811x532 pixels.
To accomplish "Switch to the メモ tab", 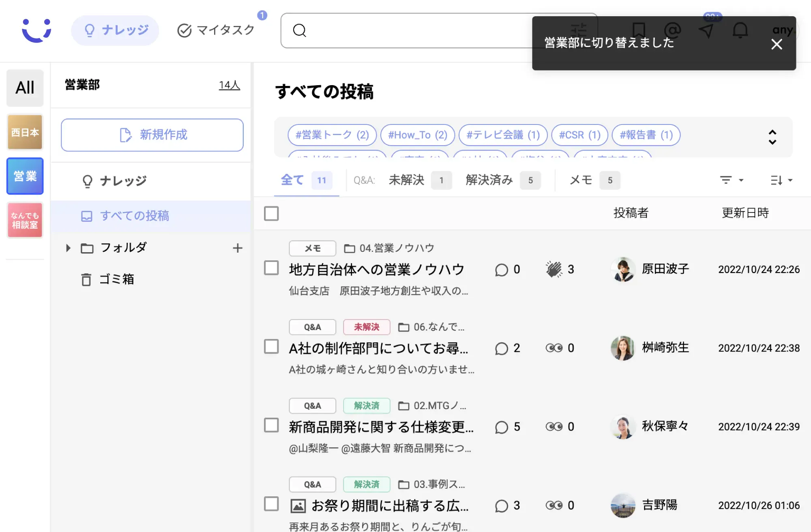I will point(581,180).
